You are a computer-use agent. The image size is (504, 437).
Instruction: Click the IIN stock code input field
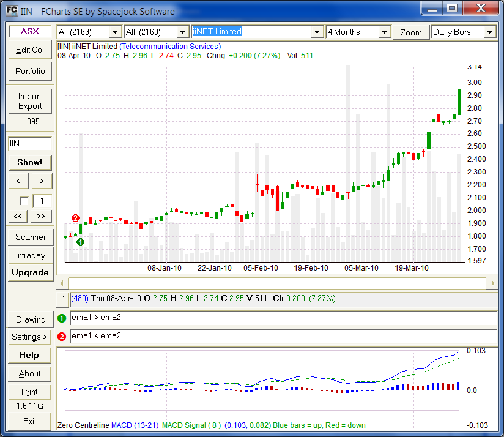pyautogui.click(x=30, y=143)
